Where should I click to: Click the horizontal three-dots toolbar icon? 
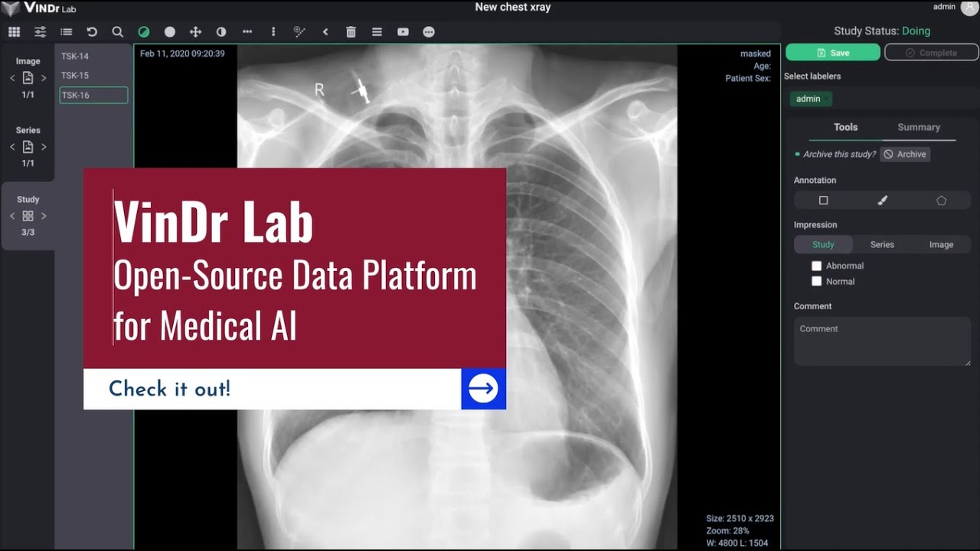(247, 32)
